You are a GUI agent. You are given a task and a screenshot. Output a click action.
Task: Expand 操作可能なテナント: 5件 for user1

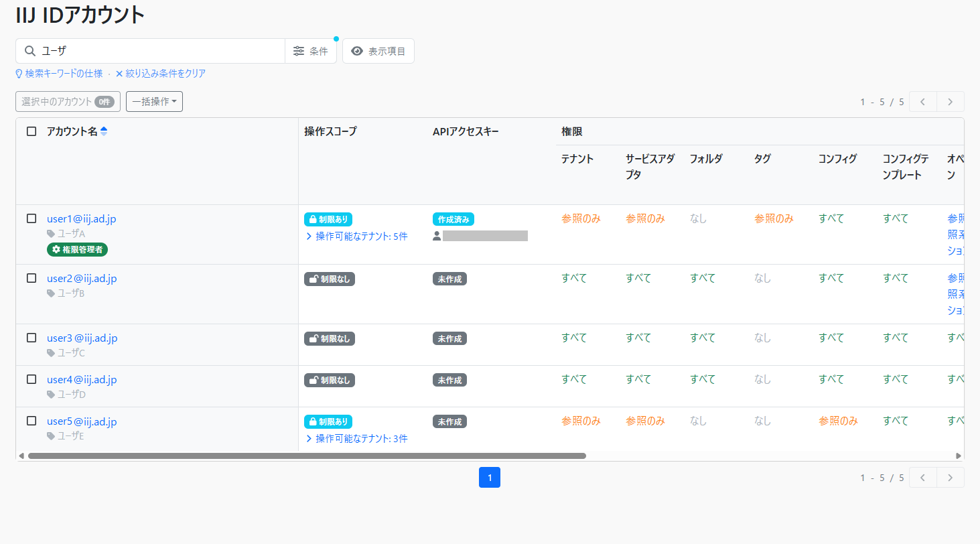[356, 236]
